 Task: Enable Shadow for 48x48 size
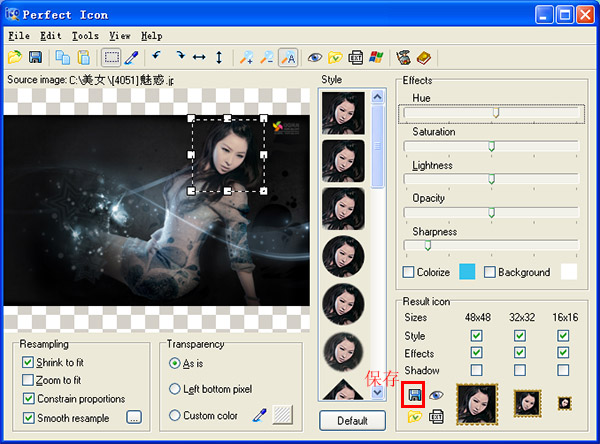[x=476, y=370]
